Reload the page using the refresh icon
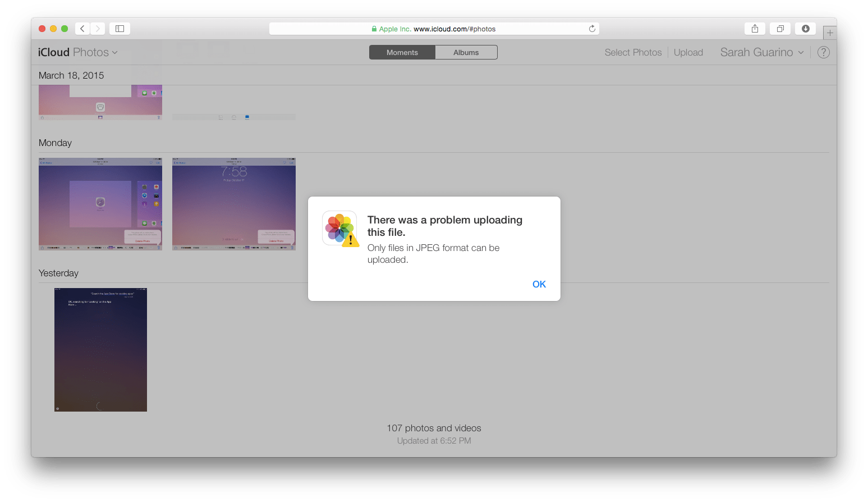The height and width of the screenshot is (502, 868). pyautogui.click(x=592, y=29)
